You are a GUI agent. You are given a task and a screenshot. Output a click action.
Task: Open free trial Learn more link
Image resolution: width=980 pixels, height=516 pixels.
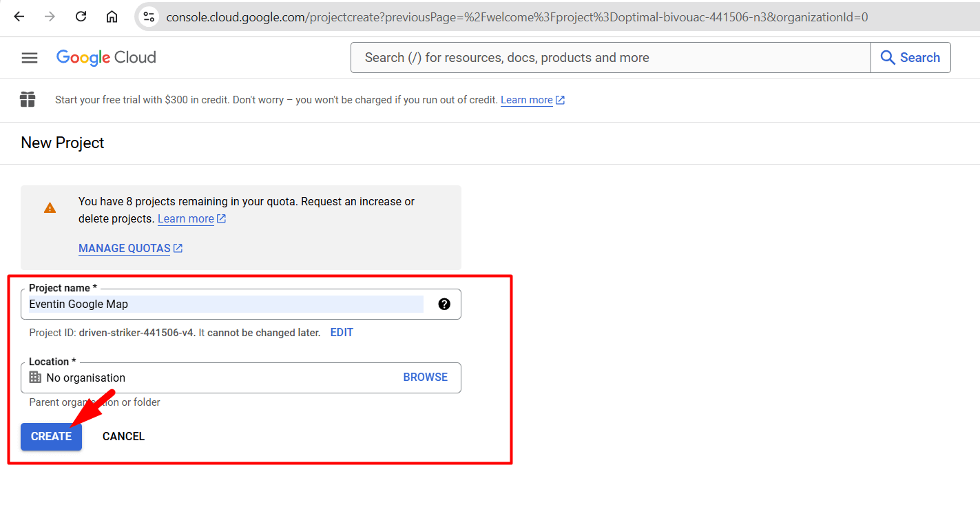[532, 100]
